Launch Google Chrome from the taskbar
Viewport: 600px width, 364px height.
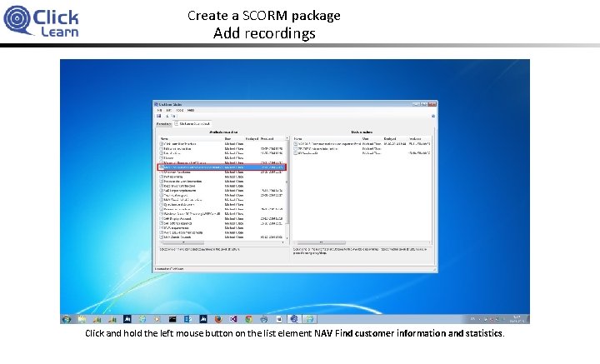[248, 319]
